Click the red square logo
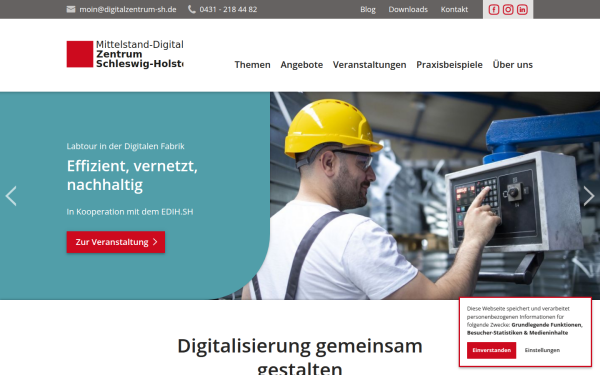This screenshot has height=375, width=600. coord(80,54)
